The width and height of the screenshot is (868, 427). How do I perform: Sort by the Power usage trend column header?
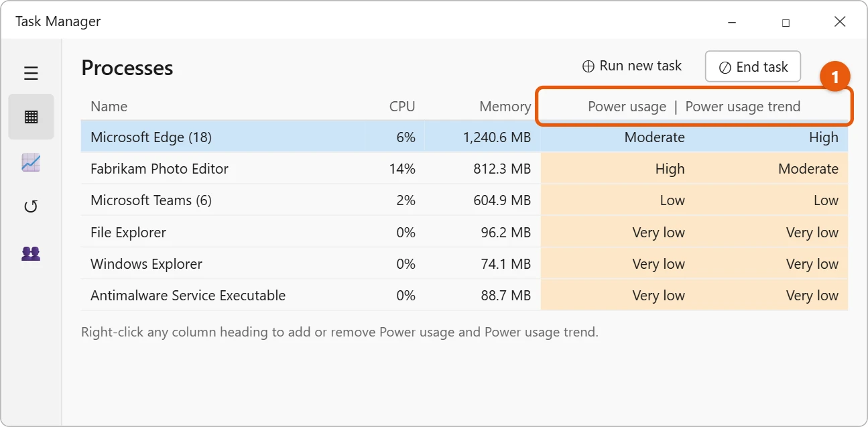click(x=743, y=106)
